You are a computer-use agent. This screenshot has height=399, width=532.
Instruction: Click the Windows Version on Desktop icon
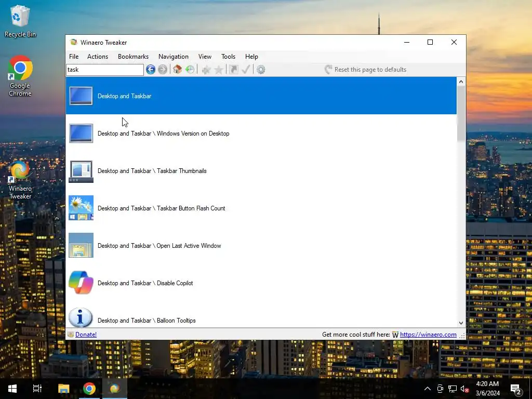click(81, 133)
